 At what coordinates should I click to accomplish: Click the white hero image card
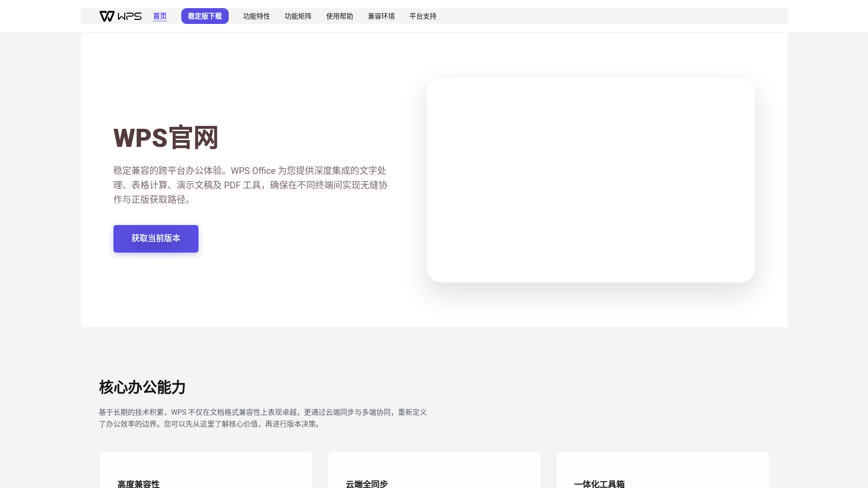click(591, 180)
